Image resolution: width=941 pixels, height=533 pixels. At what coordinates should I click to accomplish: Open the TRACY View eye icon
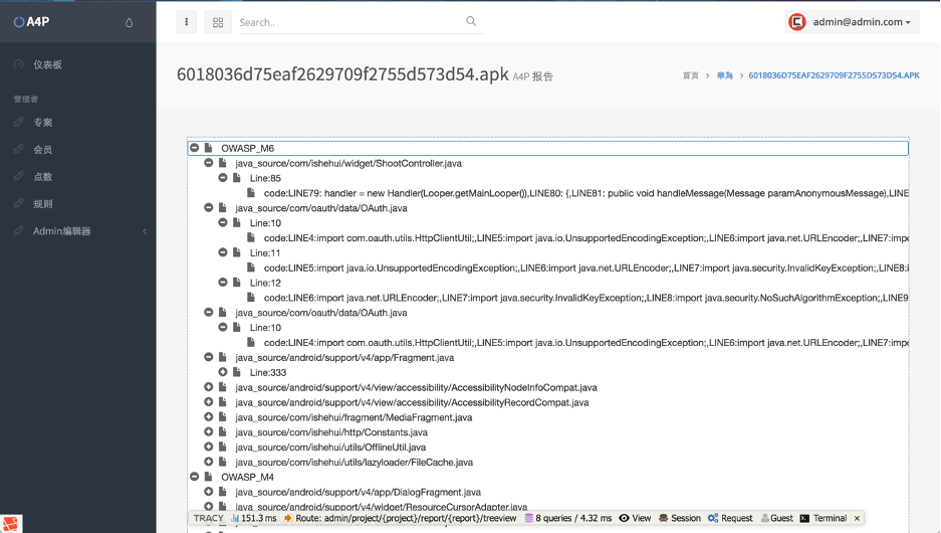coord(624,518)
